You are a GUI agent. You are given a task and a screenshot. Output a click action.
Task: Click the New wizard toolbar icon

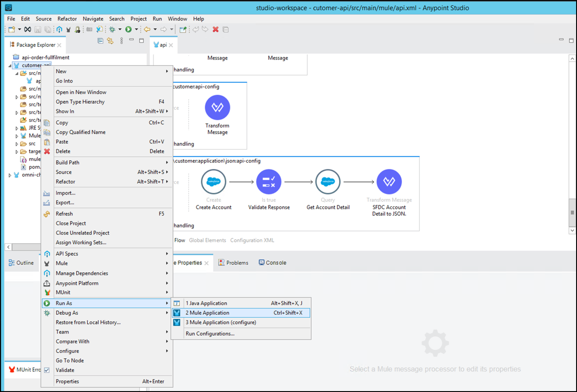tap(12, 29)
